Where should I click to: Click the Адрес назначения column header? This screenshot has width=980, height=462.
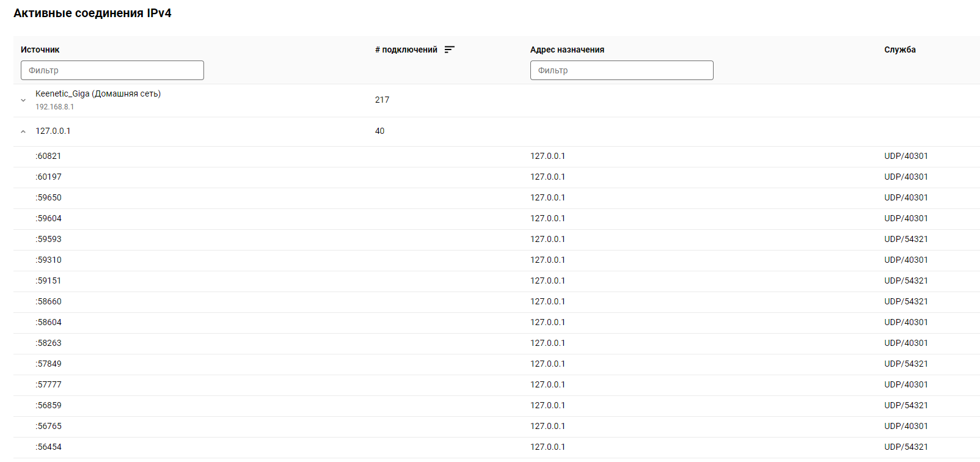(567, 50)
